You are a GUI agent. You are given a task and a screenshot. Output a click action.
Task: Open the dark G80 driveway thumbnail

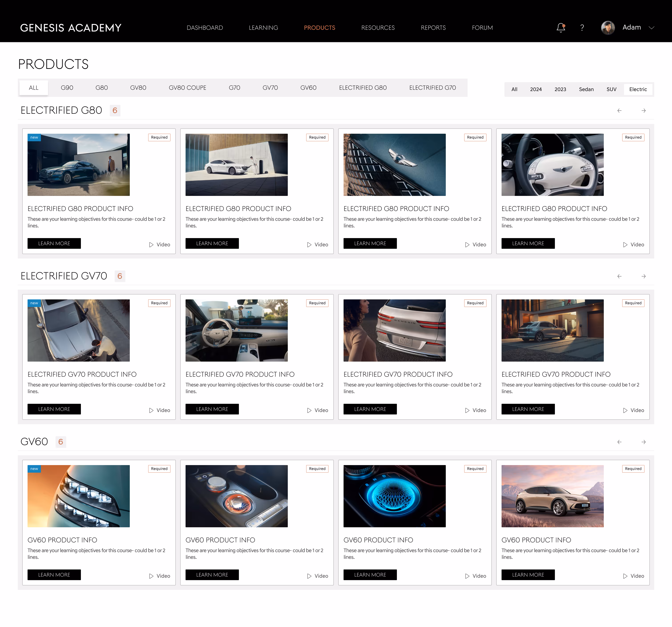click(x=78, y=165)
